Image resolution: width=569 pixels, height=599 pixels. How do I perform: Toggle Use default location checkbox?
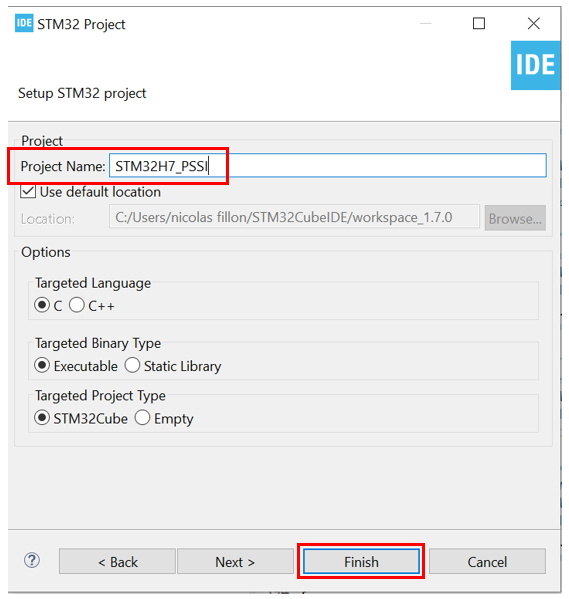click(28, 191)
